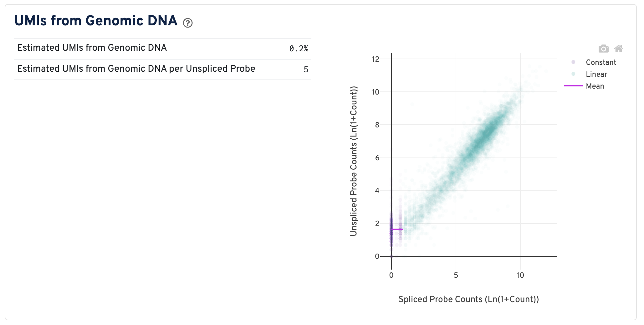Select the 'per Unspliced Probe' metric row label

click(136, 69)
